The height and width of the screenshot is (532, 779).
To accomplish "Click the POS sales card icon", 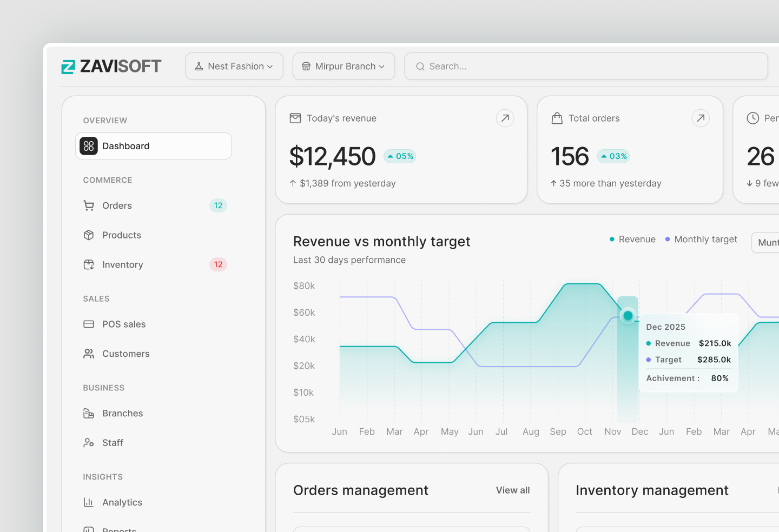I will [x=89, y=324].
